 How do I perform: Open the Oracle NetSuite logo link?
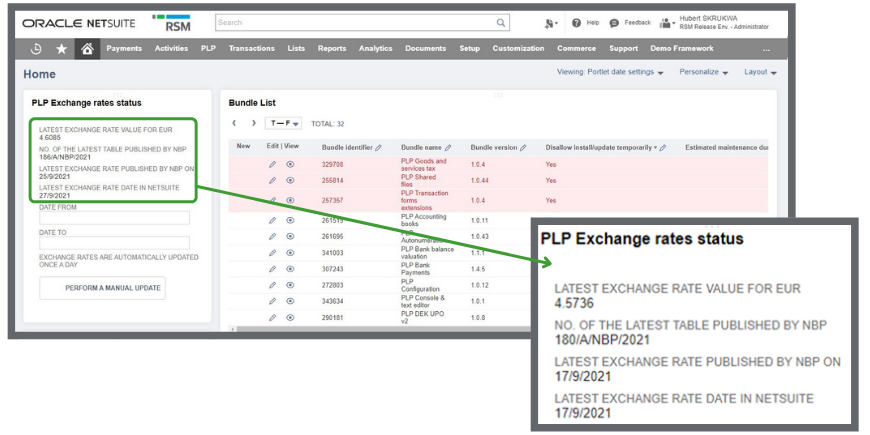80,23
